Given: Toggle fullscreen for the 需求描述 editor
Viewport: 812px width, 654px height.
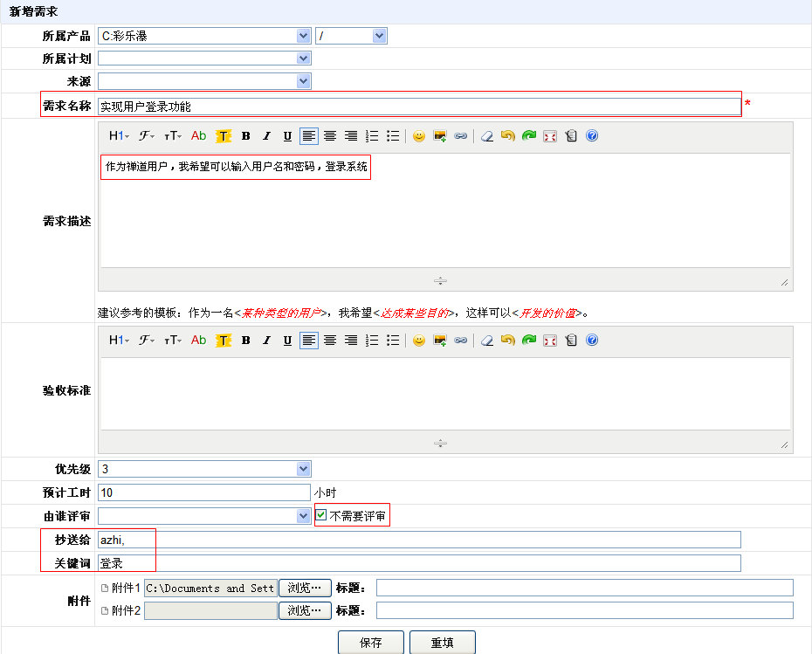Looking at the screenshot, I should point(550,136).
